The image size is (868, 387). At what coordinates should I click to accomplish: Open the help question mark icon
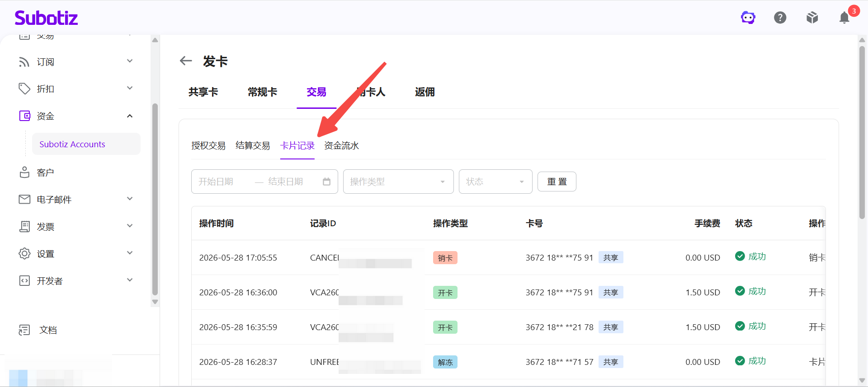[x=780, y=18]
